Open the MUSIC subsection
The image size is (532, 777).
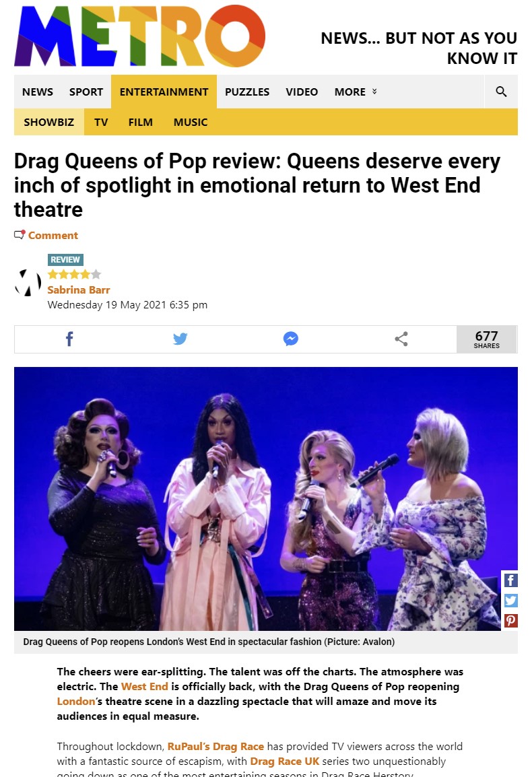pyautogui.click(x=191, y=122)
